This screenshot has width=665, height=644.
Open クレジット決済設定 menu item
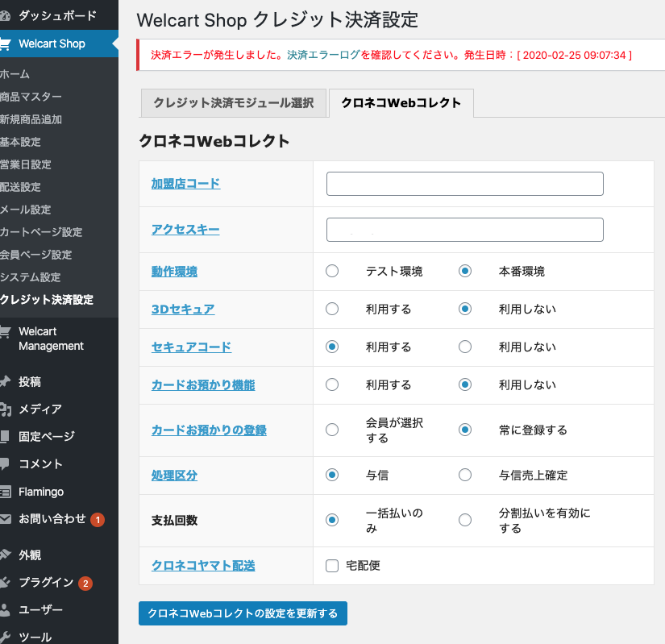47,300
